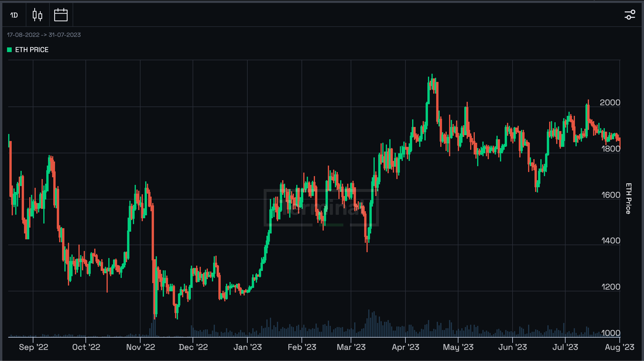Click the 2000 price axis label

tap(610, 103)
